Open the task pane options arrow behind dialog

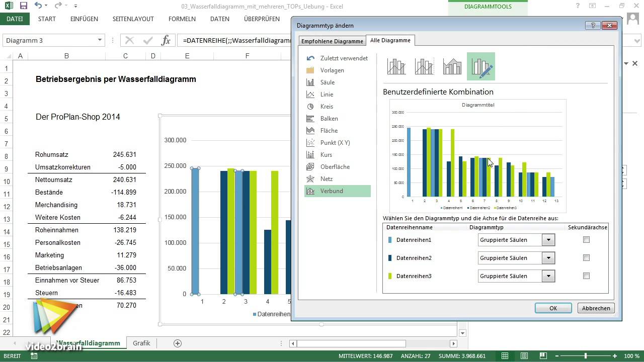[627, 64]
